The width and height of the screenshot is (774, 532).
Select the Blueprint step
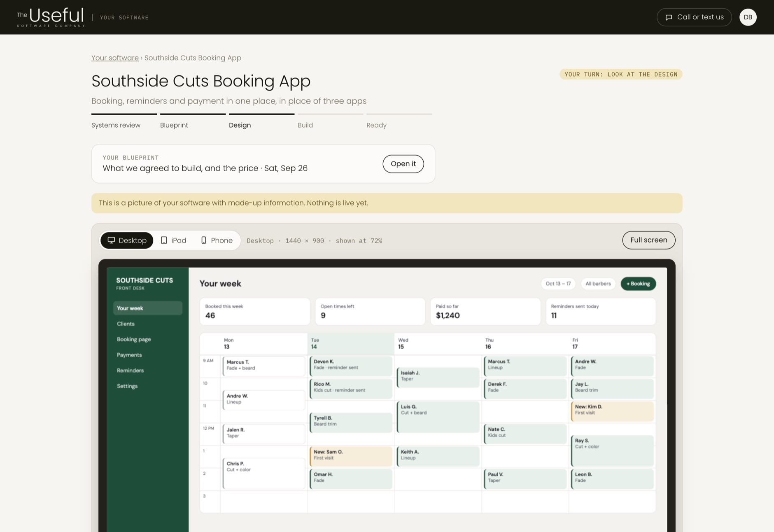pyautogui.click(x=193, y=121)
